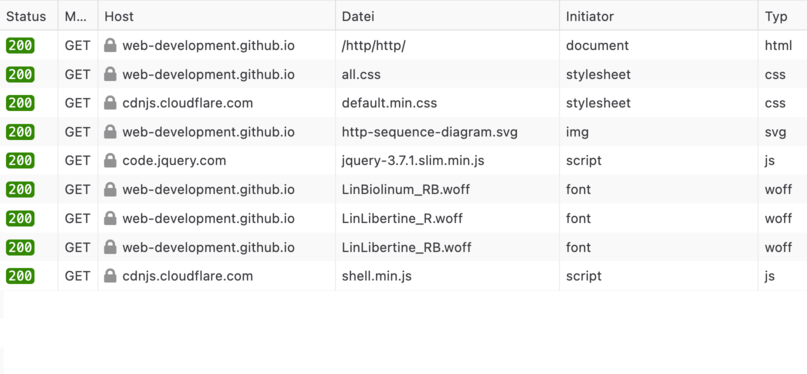Select the shell.min.js file entry
The height and width of the screenshot is (374, 807).
pos(377,276)
